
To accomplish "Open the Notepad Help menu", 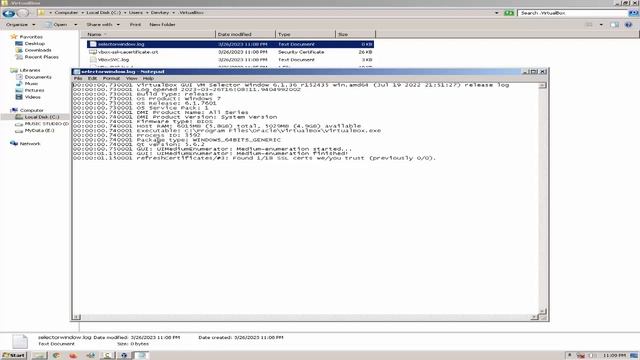I will (148, 78).
